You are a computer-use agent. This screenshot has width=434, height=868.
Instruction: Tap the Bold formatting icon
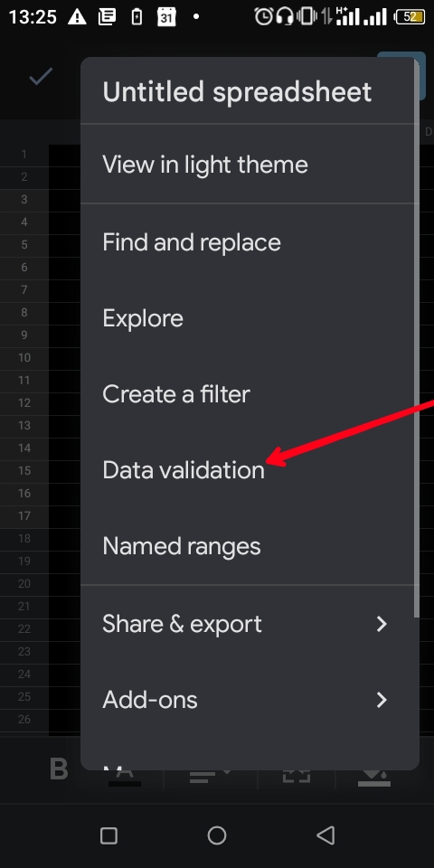59,769
